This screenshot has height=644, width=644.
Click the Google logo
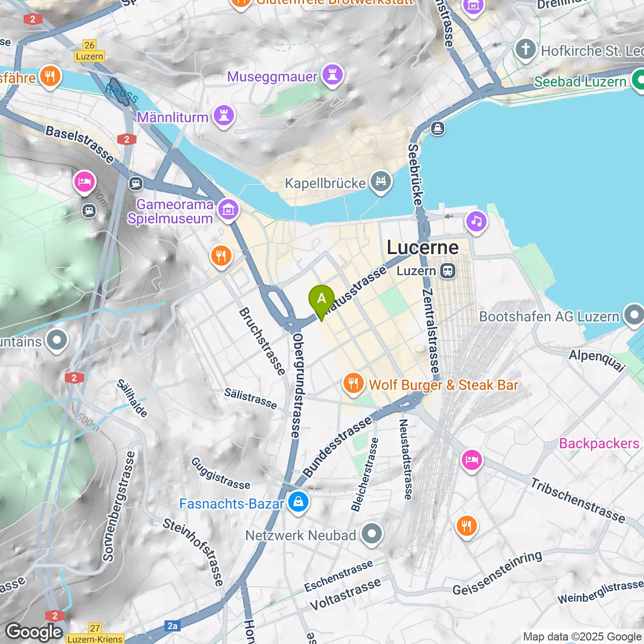pos(34,631)
